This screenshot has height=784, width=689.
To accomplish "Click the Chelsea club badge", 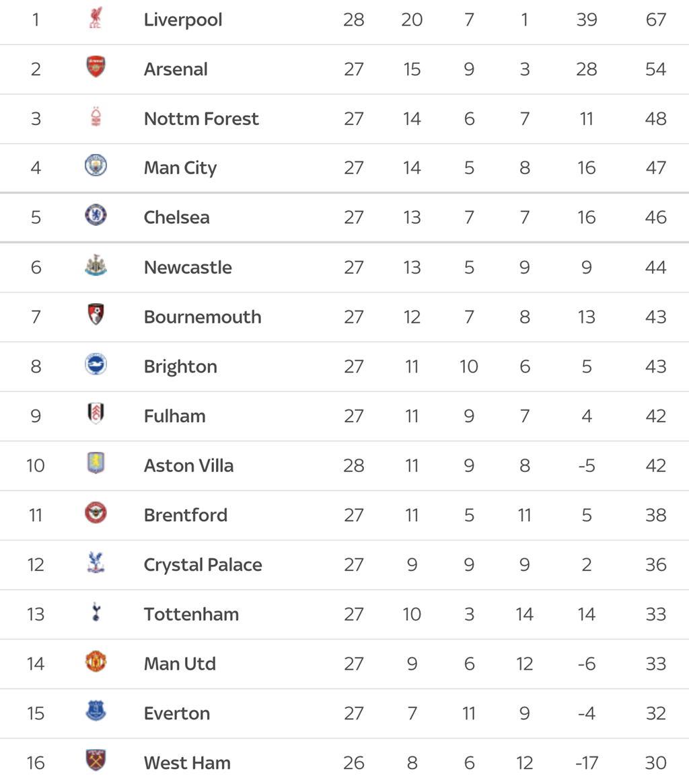I will [x=96, y=215].
